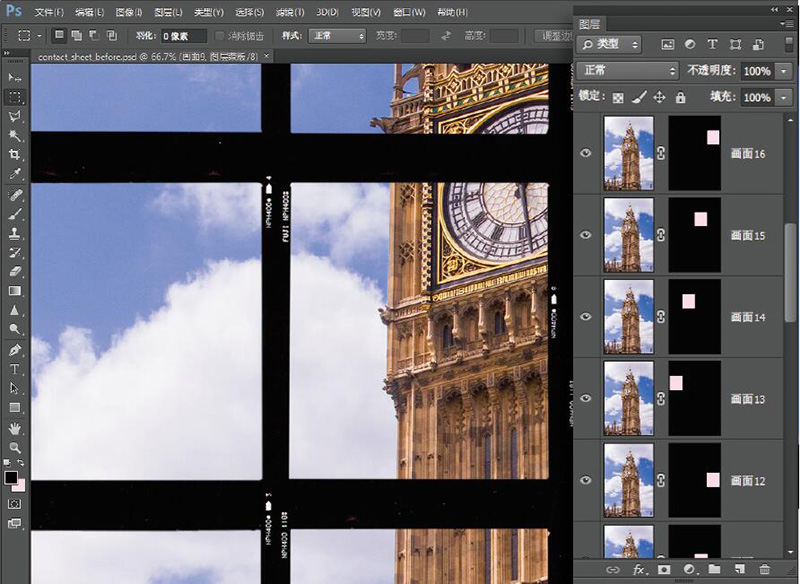Select the Zoom tool
The height and width of the screenshot is (584, 800).
pyautogui.click(x=15, y=448)
